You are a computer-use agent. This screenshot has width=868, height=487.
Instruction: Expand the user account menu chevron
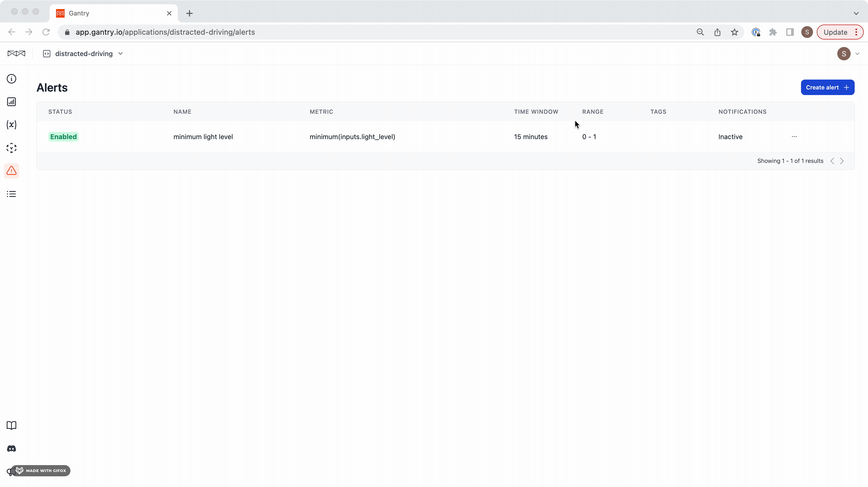858,54
